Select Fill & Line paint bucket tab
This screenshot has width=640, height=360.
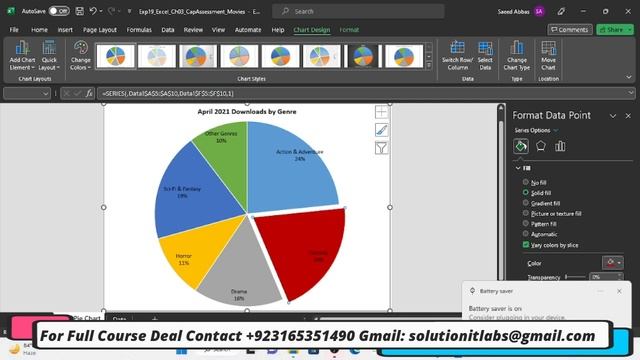(521, 146)
